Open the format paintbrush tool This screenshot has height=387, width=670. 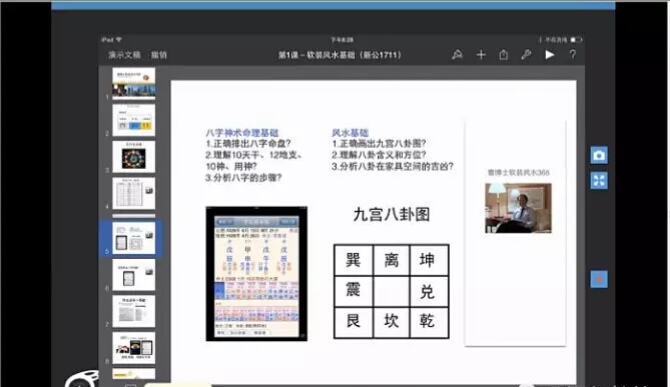coord(457,55)
